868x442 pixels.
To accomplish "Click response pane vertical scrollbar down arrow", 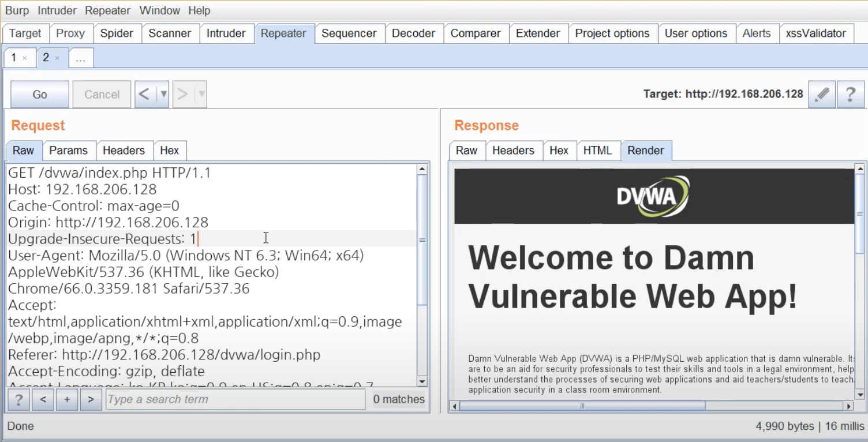I will [860, 395].
